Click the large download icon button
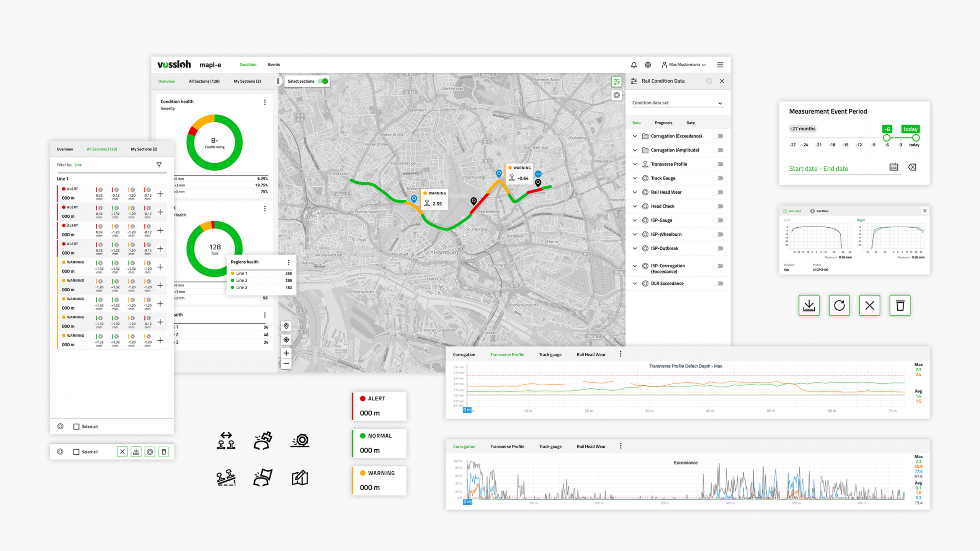 click(x=809, y=305)
